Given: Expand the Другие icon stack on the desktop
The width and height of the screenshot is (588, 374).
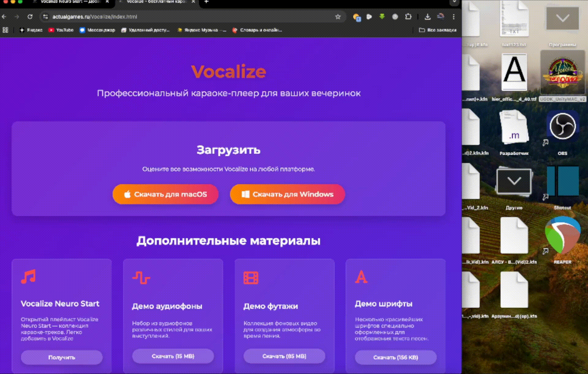Looking at the screenshot, I should click(514, 181).
